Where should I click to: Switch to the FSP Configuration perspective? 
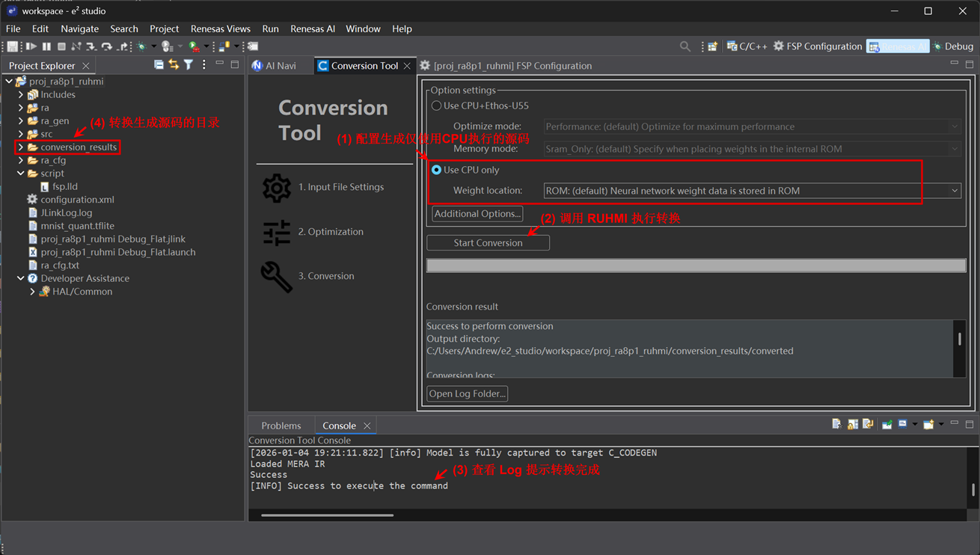(x=817, y=46)
